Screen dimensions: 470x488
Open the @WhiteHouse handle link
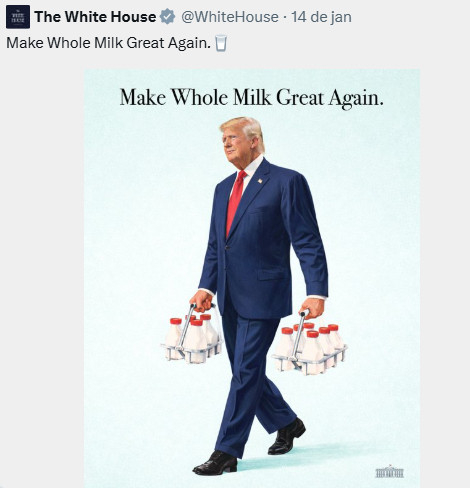[x=230, y=17]
